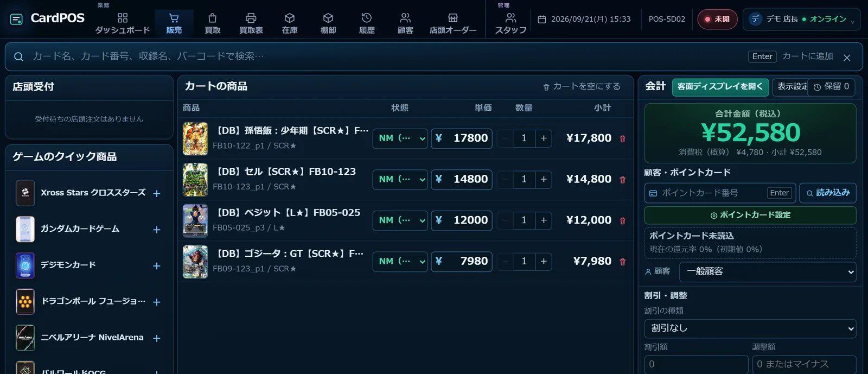Edit the 12000 unit price field
This screenshot has height=374, width=868.
pyautogui.click(x=462, y=220)
